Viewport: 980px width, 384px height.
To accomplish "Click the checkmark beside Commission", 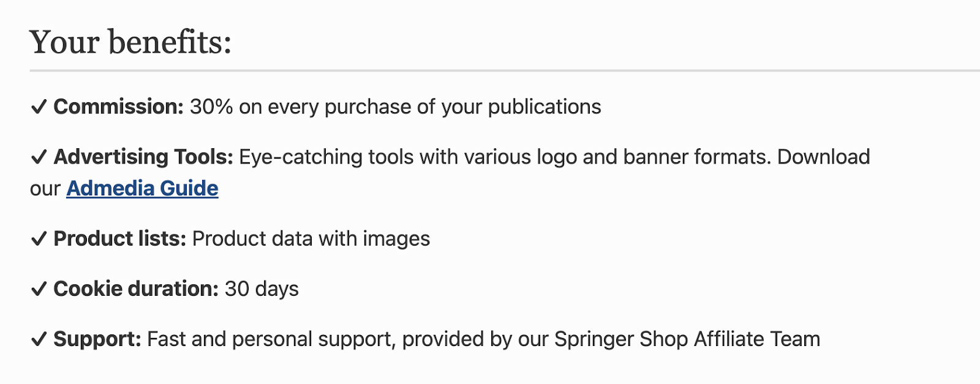I will coord(39,107).
